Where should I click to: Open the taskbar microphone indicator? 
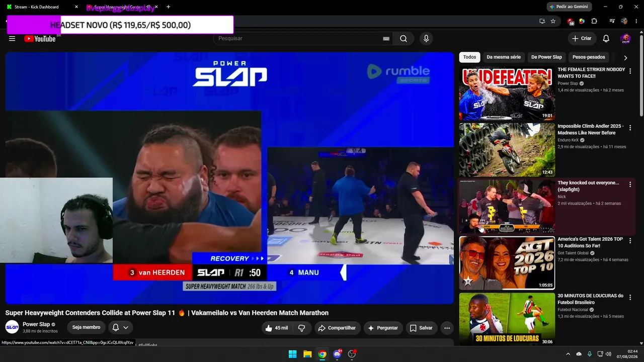coord(590,354)
